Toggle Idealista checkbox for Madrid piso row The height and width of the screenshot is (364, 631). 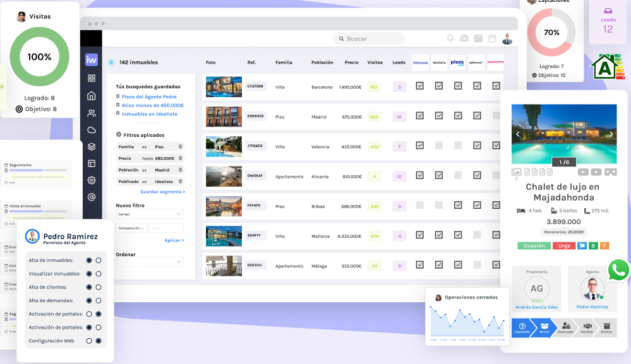(438, 116)
